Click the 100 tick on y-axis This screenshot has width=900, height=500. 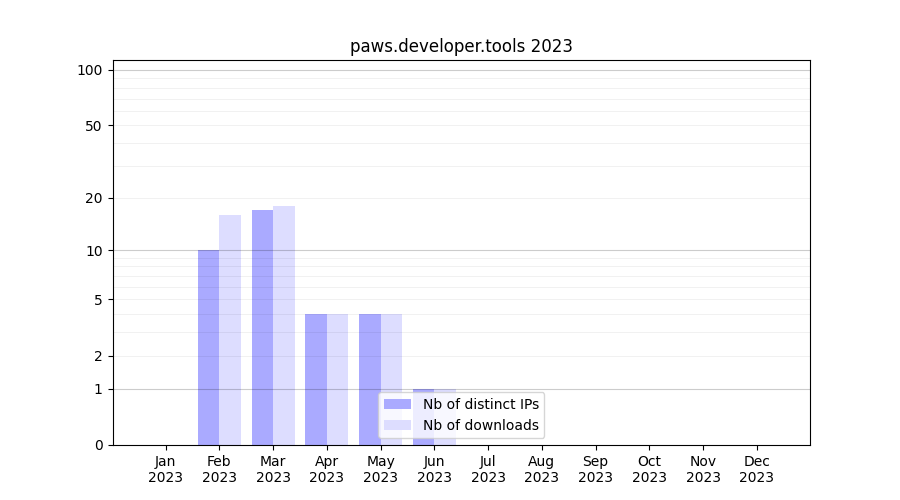90,70
